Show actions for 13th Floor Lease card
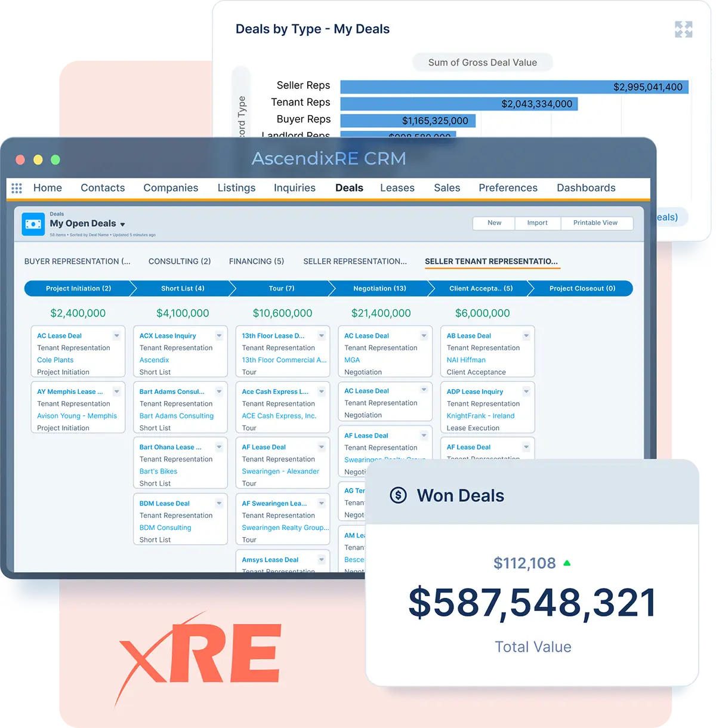The height and width of the screenshot is (728, 716). [322, 336]
